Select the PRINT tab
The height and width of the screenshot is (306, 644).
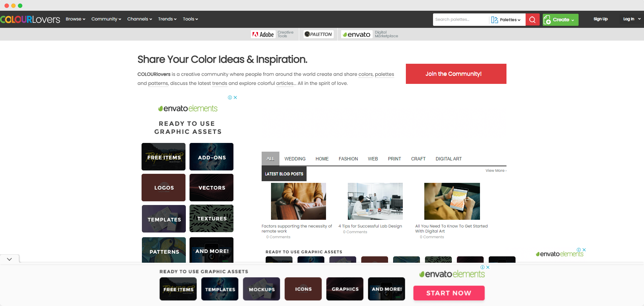[x=394, y=159]
